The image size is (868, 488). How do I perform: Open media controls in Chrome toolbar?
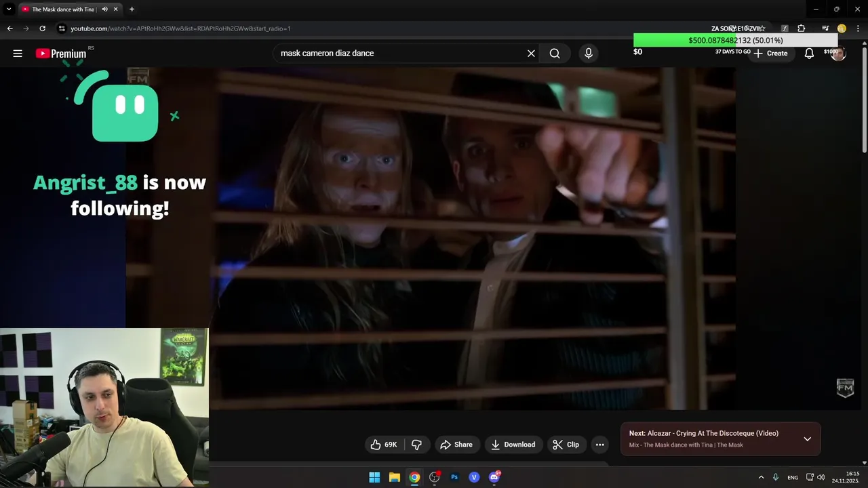click(x=825, y=28)
